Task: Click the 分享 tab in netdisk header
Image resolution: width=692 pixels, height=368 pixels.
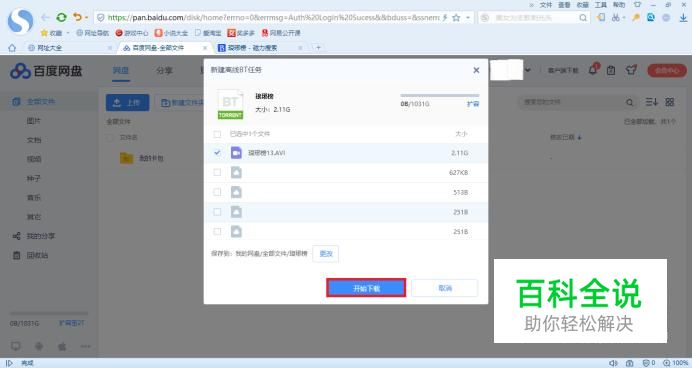Action: (x=164, y=71)
